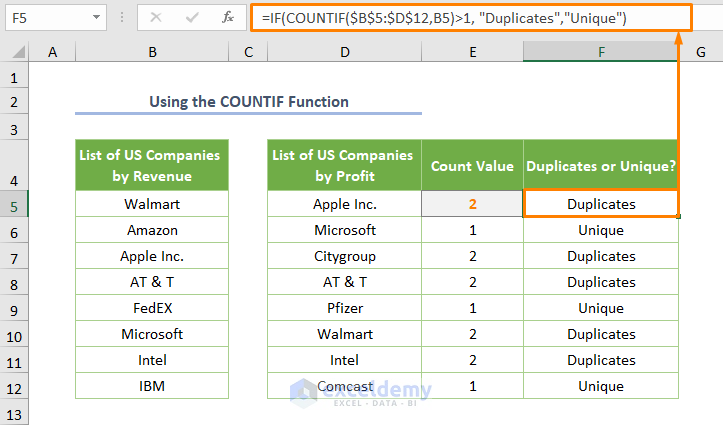Select row 12 header

click(15, 386)
